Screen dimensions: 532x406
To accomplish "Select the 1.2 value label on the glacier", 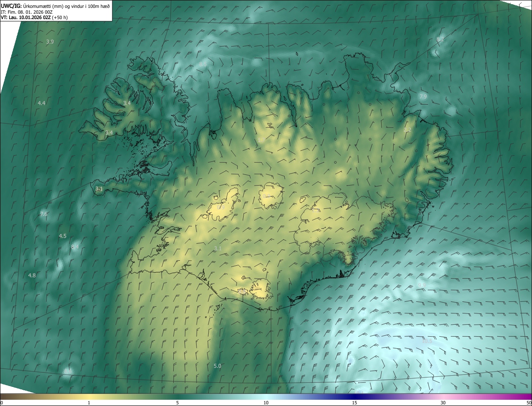I will (315, 210).
